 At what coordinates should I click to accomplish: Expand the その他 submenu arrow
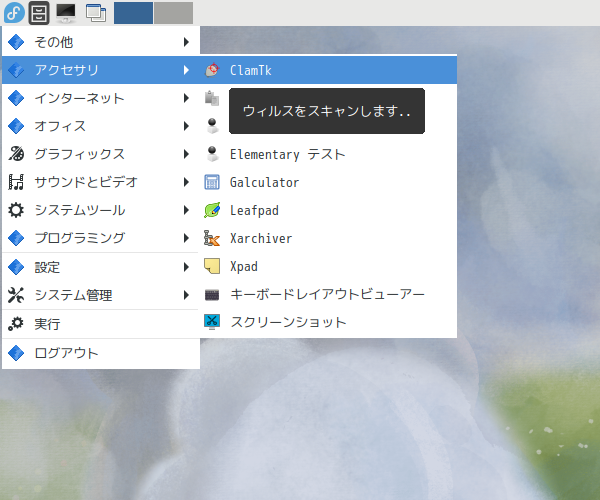[186, 42]
